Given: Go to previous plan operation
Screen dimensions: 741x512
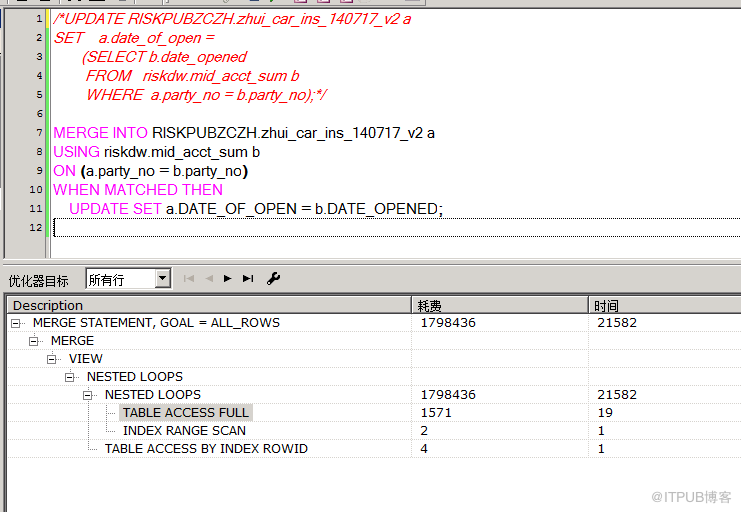Looking at the screenshot, I should click(x=209, y=278).
